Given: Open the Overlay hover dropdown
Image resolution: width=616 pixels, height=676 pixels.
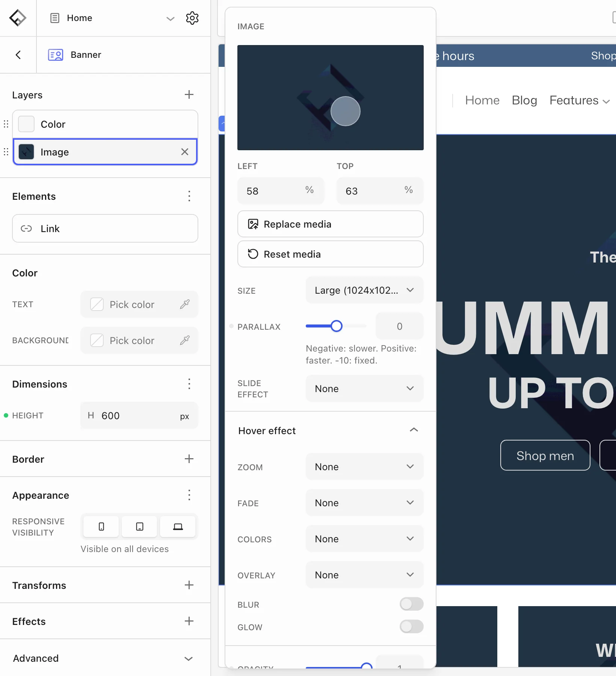Looking at the screenshot, I should (364, 575).
